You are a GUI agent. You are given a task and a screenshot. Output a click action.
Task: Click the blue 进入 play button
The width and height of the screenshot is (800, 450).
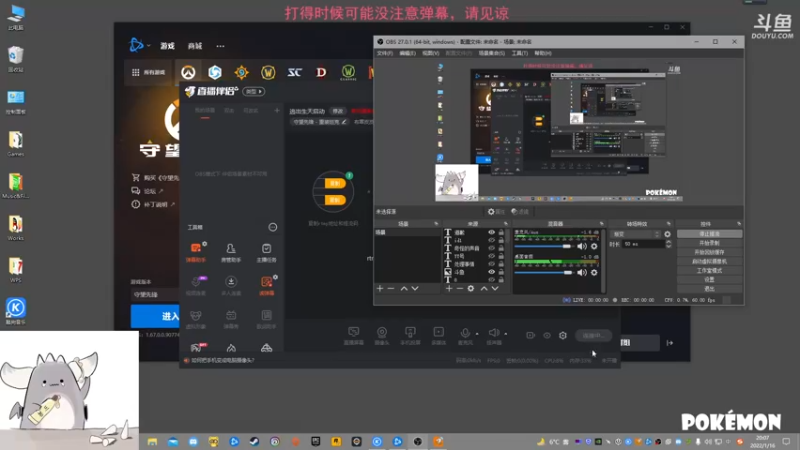click(x=156, y=316)
